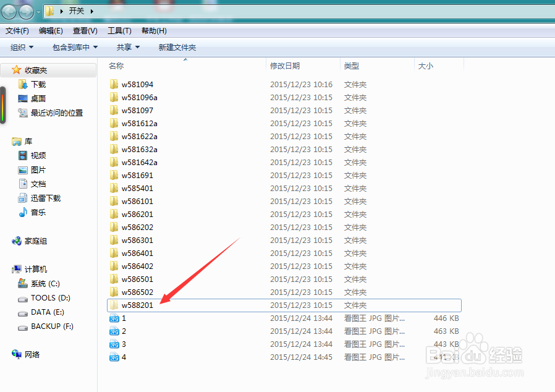The height and width of the screenshot is (392, 555).
Task: Select the 库 libraries icon
Action: pyautogui.click(x=16, y=142)
